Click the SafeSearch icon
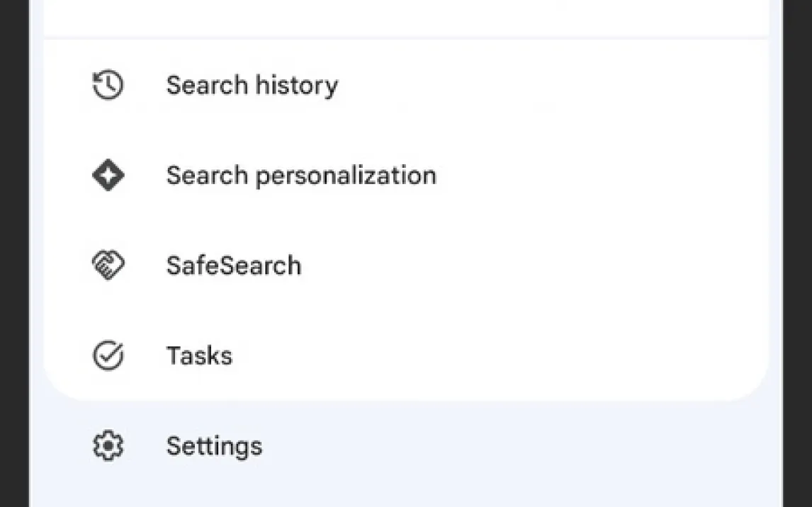Screen dimensions: 812x507 (x=108, y=266)
